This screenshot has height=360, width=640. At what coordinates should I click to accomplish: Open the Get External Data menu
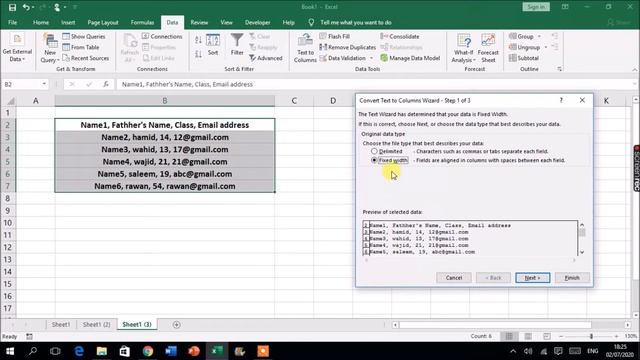click(x=17, y=48)
